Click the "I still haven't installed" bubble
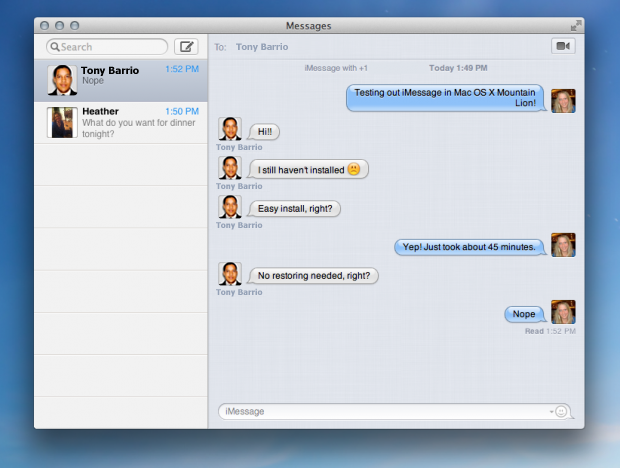 (x=308, y=170)
